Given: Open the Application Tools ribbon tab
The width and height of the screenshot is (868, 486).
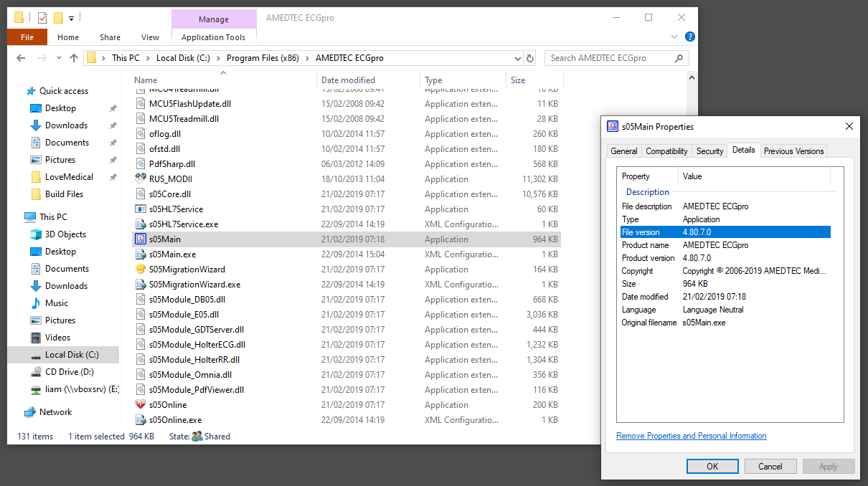Looking at the screenshot, I should [x=214, y=37].
